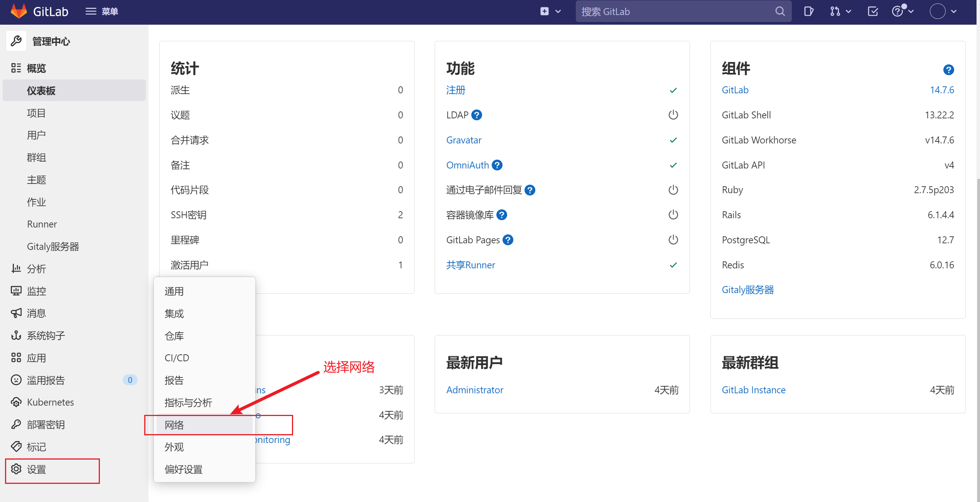
Task: Click the GitLab Pages power status icon
Action: point(673,240)
